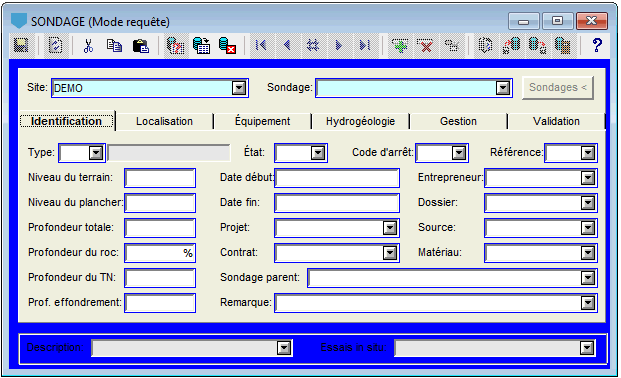The width and height of the screenshot is (621, 378).
Task: Click the execute query database-table icon
Action: point(202,46)
